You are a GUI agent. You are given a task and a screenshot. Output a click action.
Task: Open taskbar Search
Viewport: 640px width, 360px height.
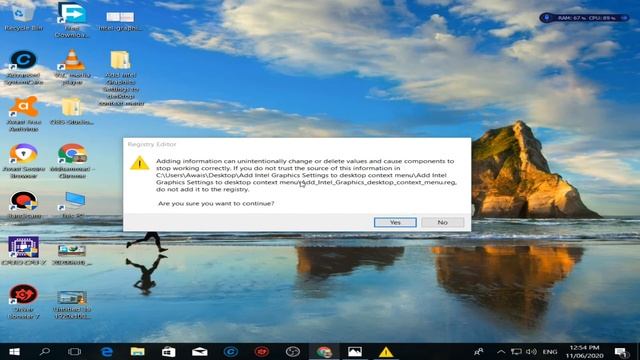[45, 352]
